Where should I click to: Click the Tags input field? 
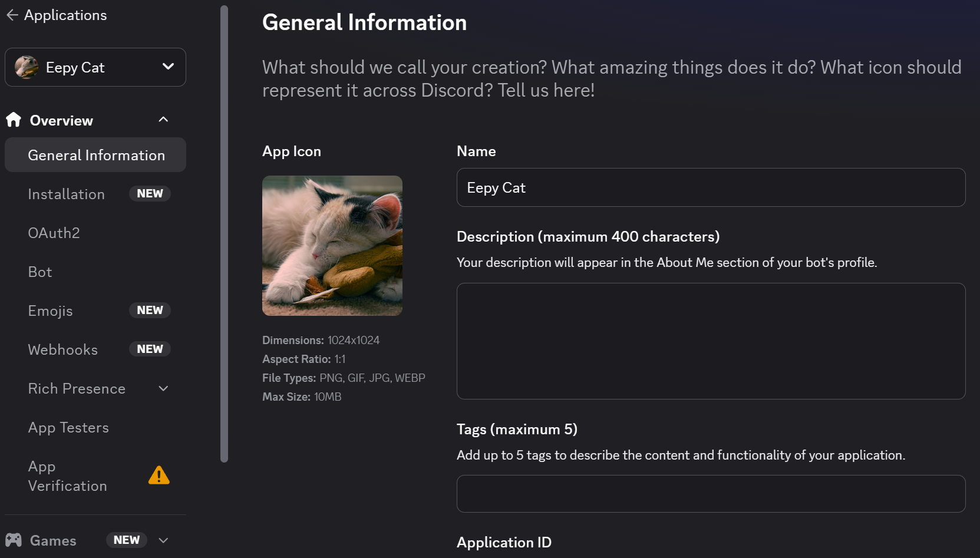point(711,494)
